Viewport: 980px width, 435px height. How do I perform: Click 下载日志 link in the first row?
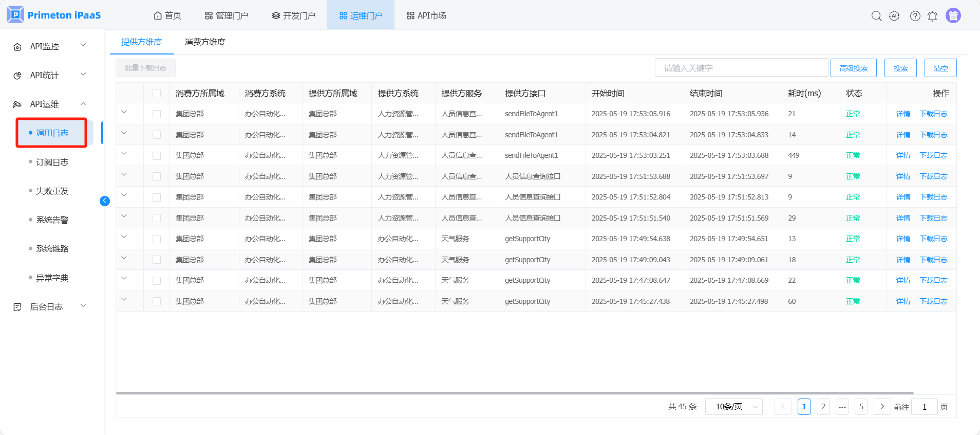(x=933, y=114)
